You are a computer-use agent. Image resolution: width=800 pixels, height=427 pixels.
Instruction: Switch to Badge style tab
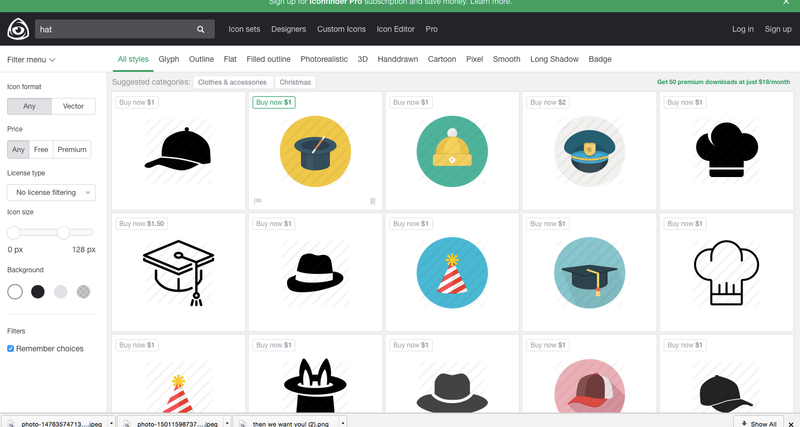[x=600, y=59]
